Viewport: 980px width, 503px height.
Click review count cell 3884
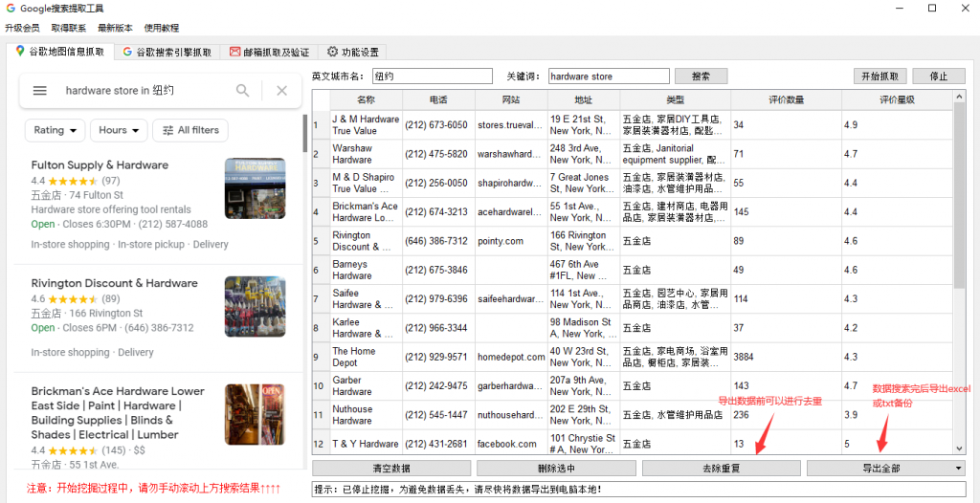tap(787, 358)
